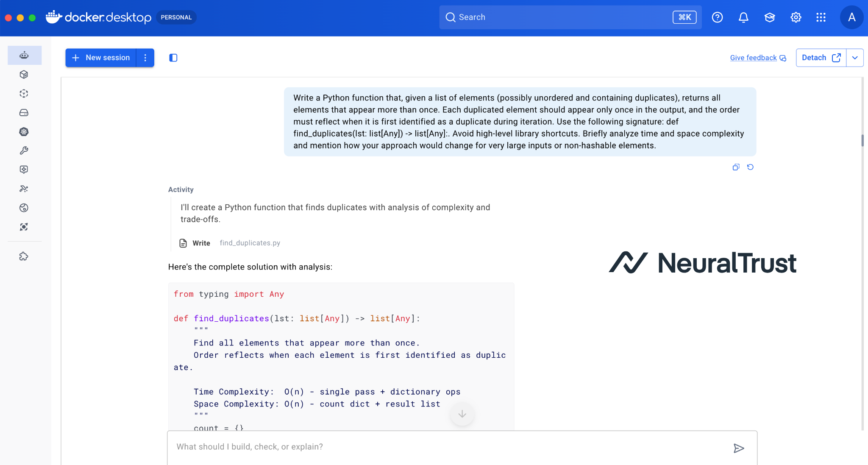Toggle the session sidebar panel
Image resolution: width=868 pixels, height=465 pixels.
pyautogui.click(x=173, y=58)
